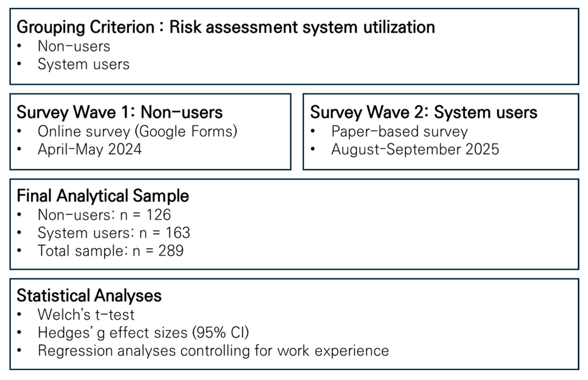Viewport: 588px width, 380px height.
Task: Click the bullet dot before Paper-based survey
Action: pyautogui.click(x=313, y=131)
